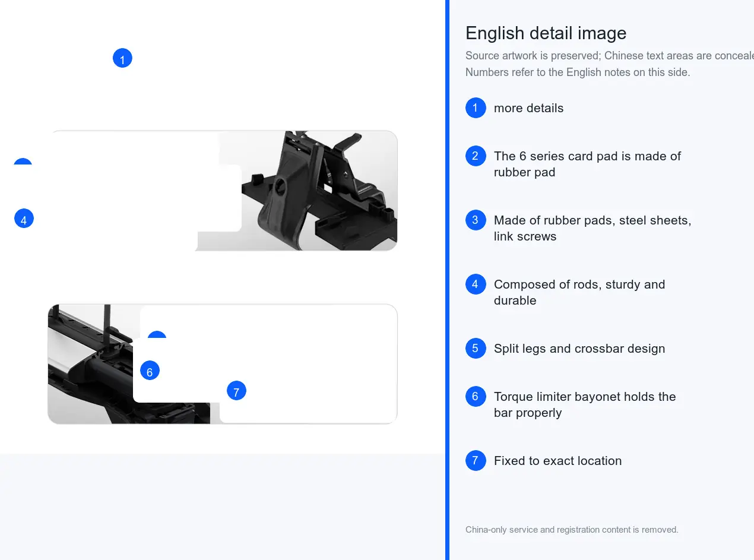Click 'Composed of rods, sturdy and durable' note

coord(579,292)
